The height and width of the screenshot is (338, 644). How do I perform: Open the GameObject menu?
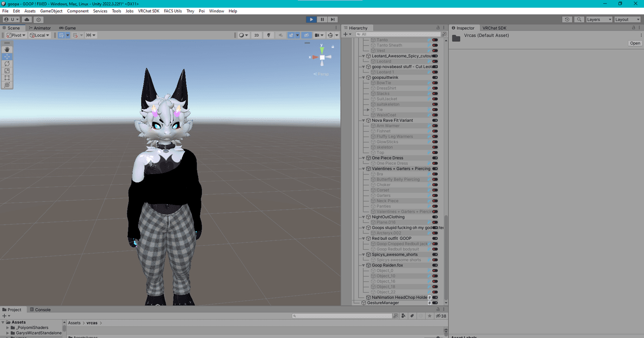(51, 11)
